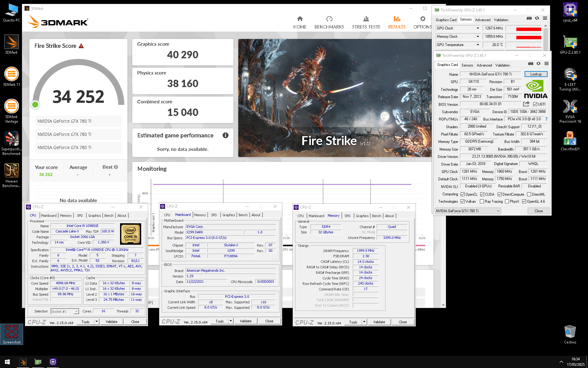Open Validation tab in front GPU-Z window
The height and width of the screenshot is (368, 588).
pos(503,65)
